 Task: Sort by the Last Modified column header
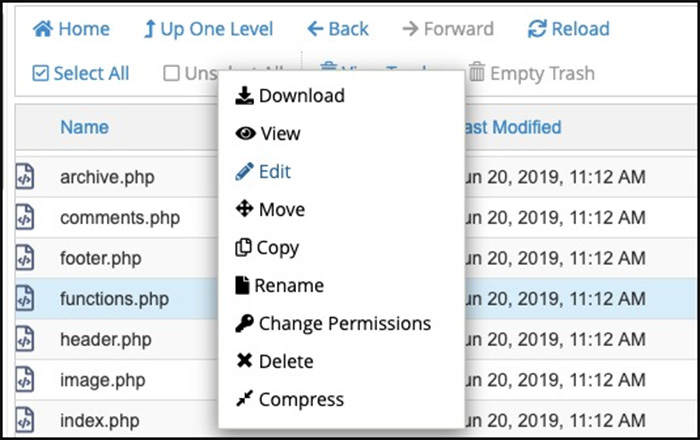pyautogui.click(x=512, y=127)
